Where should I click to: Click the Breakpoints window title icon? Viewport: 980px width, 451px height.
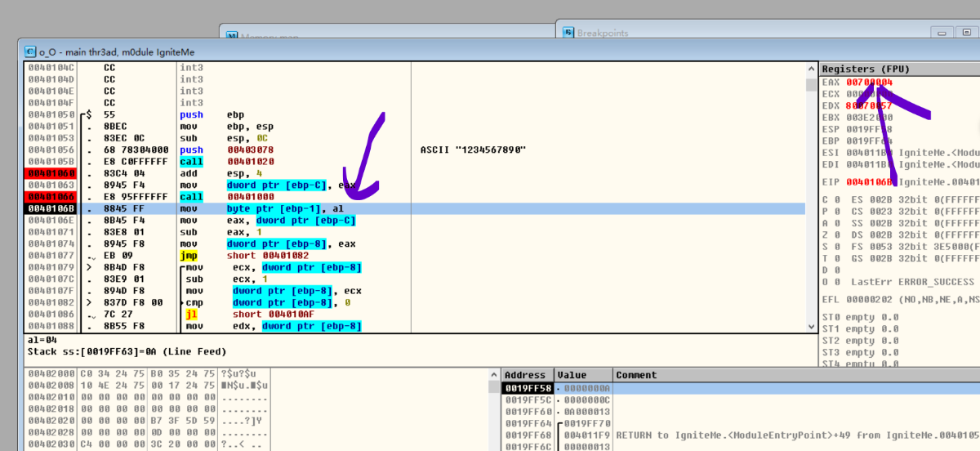click(568, 33)
